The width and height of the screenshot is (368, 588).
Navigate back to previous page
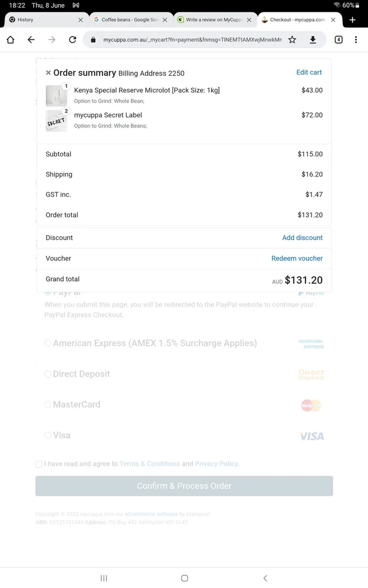pos(31,40)
